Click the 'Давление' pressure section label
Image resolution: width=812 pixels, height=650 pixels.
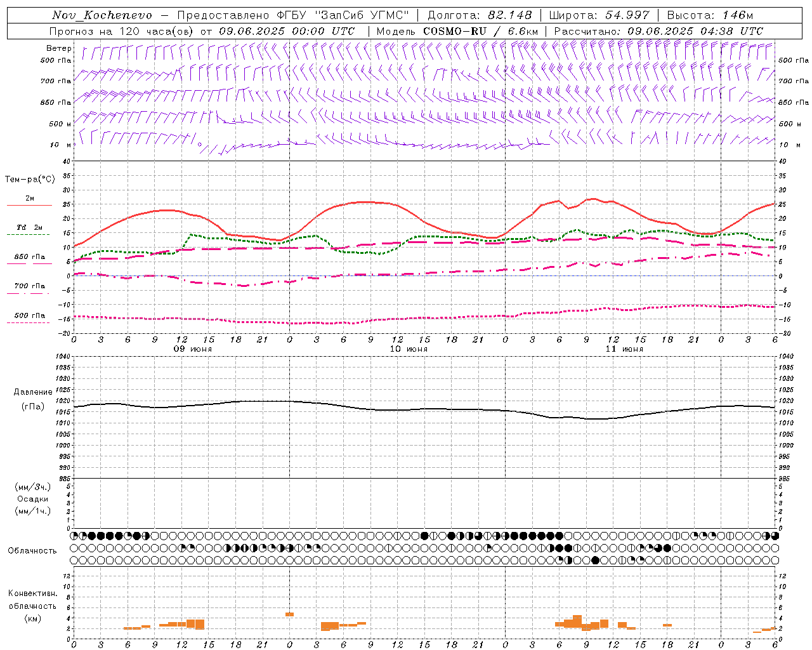[x=33, y=392]
